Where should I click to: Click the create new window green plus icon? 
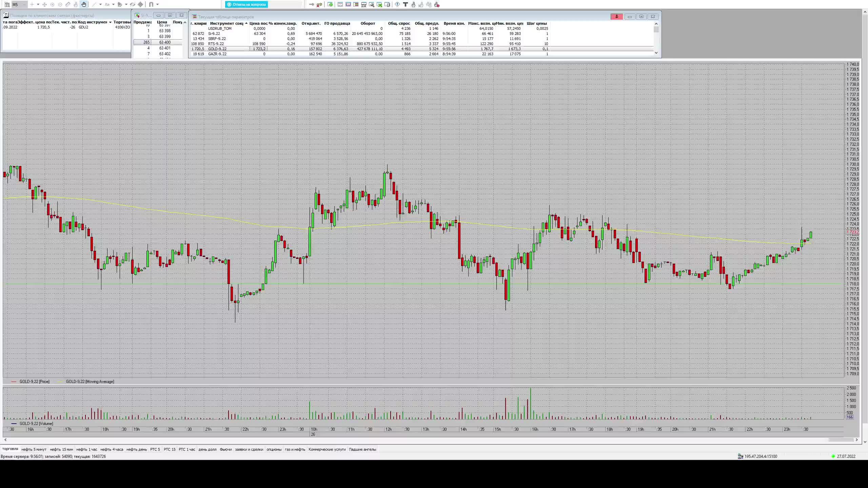(330, 4)
